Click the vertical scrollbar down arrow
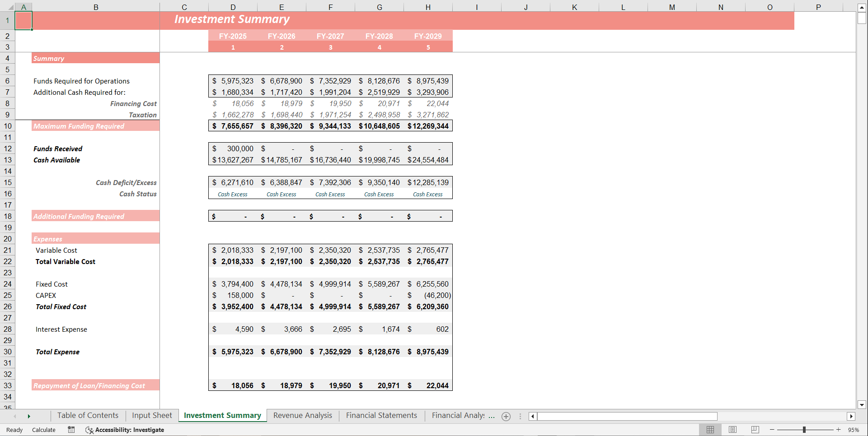Screen dimensions: 868x436 [862, 405]
